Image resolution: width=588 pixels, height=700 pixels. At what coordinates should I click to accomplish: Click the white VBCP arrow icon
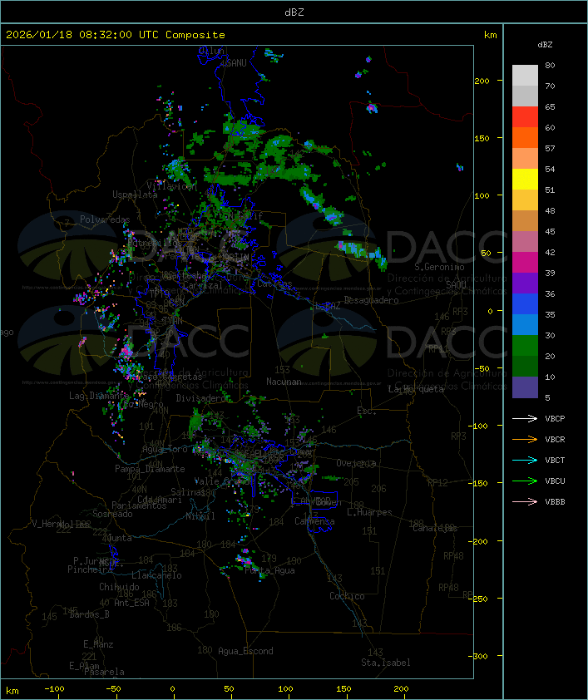[x=525, y=418]
